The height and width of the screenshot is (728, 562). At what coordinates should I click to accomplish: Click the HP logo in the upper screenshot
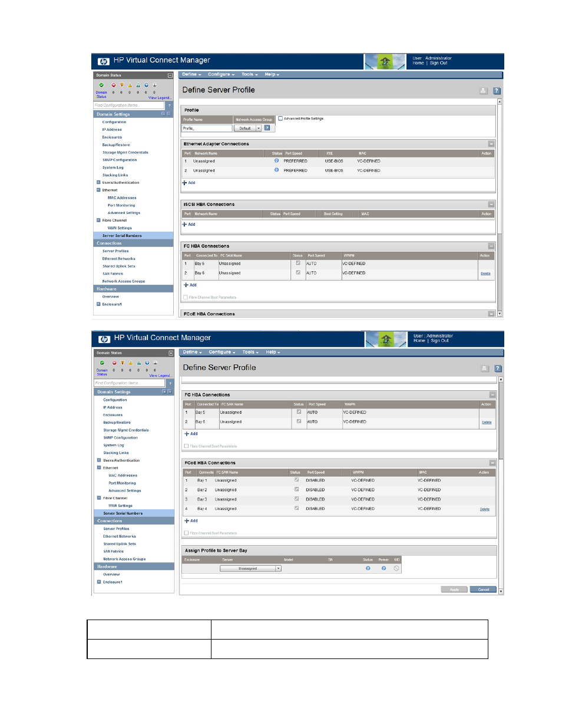tap(104, 61)
